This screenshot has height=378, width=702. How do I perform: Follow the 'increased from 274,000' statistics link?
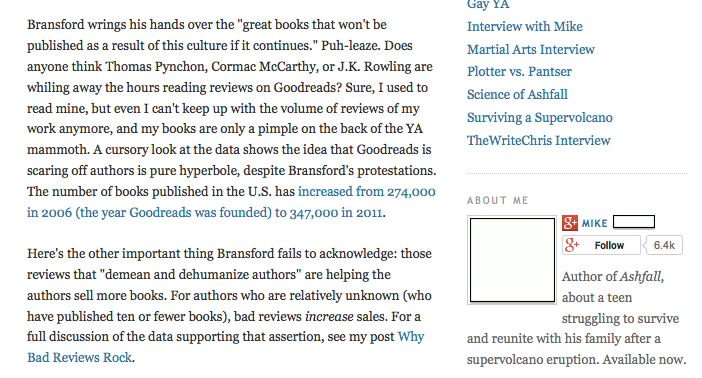(367, 192)
